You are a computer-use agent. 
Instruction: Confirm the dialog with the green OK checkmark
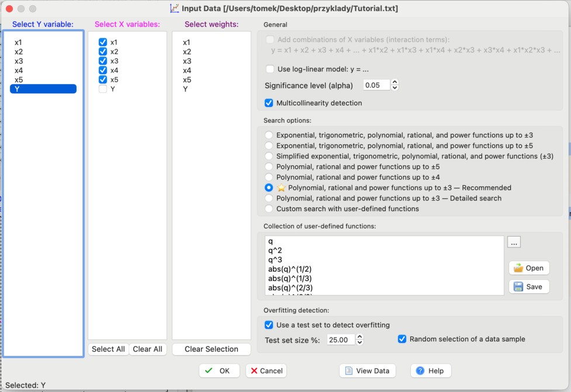tap(219, 370)
